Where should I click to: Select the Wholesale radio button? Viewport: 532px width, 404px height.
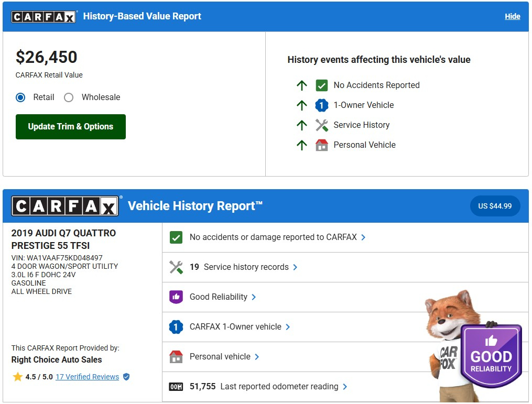pyautogui.click(x=69, y=97)
